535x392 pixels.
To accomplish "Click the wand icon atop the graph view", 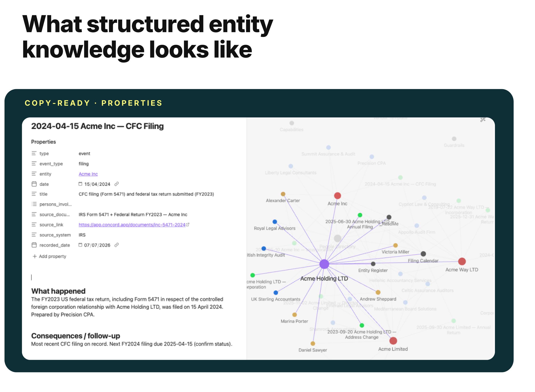I will coord(483,119).
